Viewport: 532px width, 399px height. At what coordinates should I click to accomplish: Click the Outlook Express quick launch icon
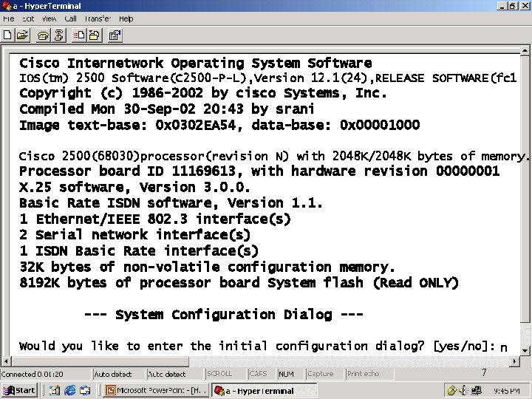tap(85, 391)
